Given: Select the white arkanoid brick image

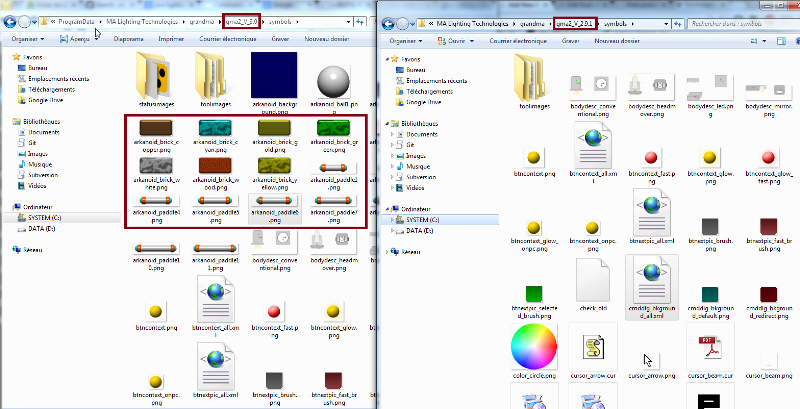Looking at the screenshot, I should [x=156, y=165].
